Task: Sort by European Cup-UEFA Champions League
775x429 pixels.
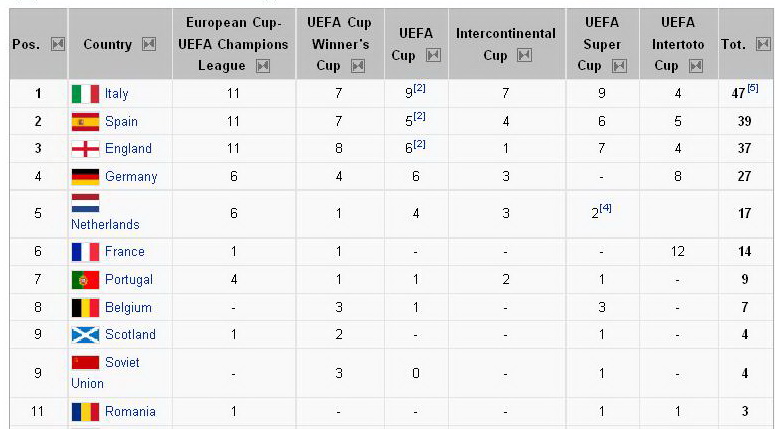Action: pyautogui.click(x=263, y=65)
